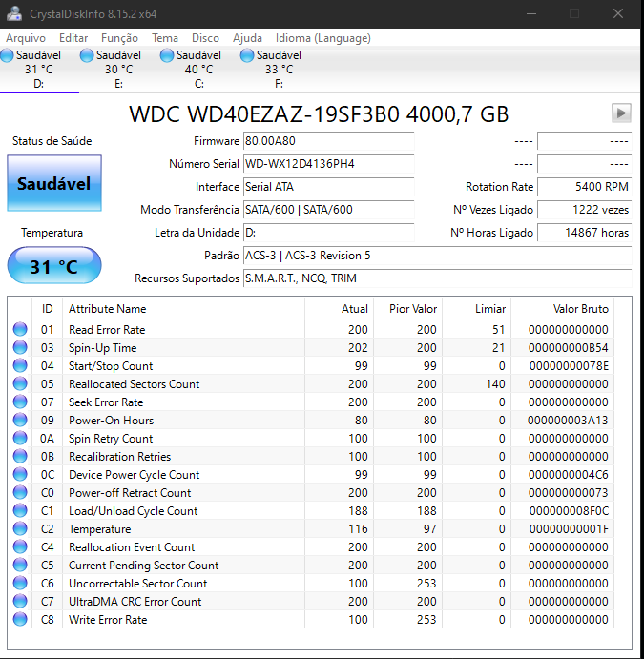Click the supported features field S.M.A.R.T., NCQ, TRIM
This screenshot has height=659, width=644.
pos(437,278)
